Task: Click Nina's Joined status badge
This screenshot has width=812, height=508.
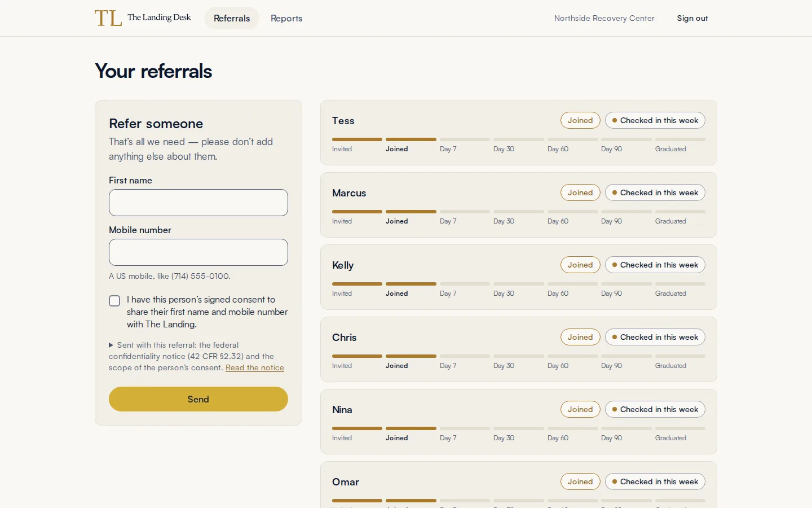Action: coord(580,409)
